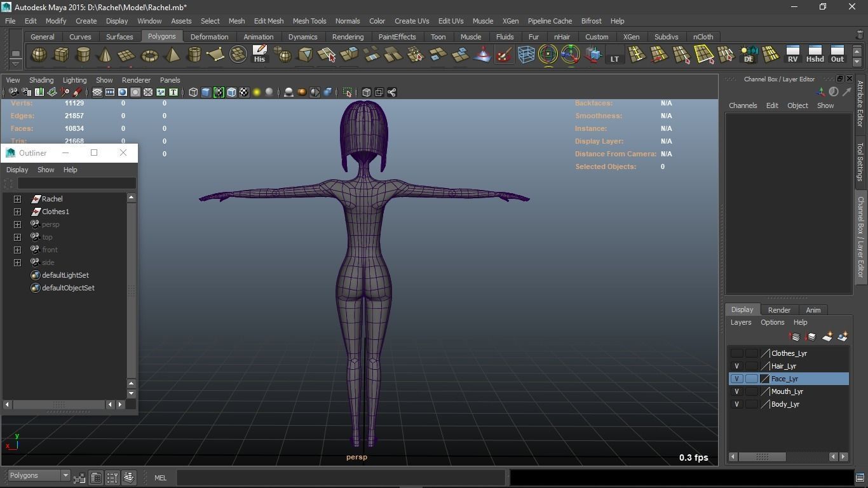The height and width of the screenshot is (488, 868).
Task: Toggle film gate icon in viewport toolbar
Action: (x=110, y=92)
